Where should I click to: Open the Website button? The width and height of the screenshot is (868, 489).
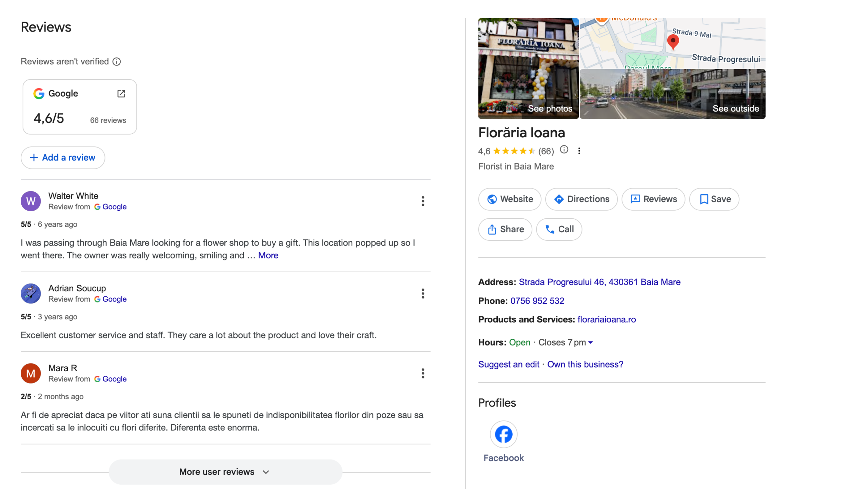click(x=510, y=199)
